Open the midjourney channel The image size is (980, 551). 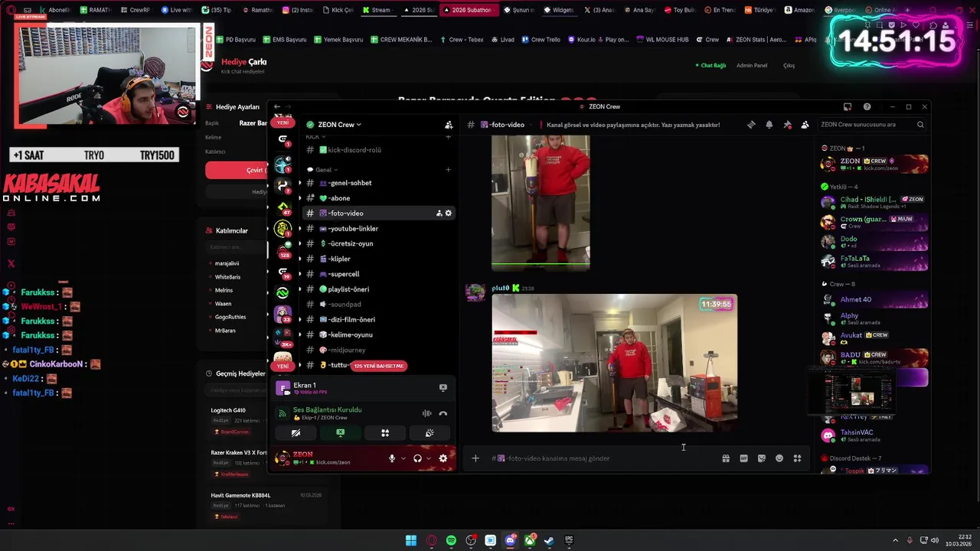379,350
